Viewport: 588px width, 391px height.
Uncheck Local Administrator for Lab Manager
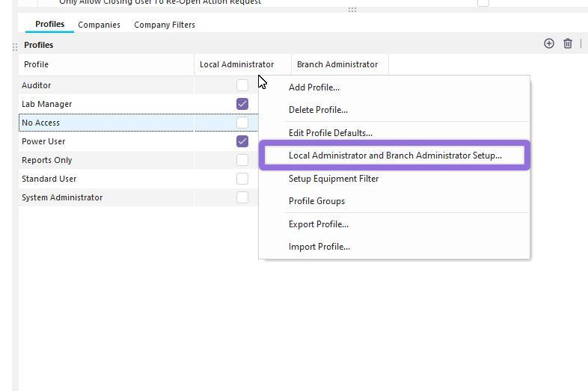(242, 104)
